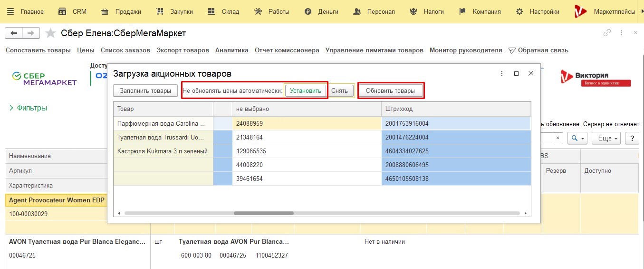Image resolution: width=644 pixels, height=269 pixels.
Task: Open the Закупки section
Action: [x=174, y=11]
